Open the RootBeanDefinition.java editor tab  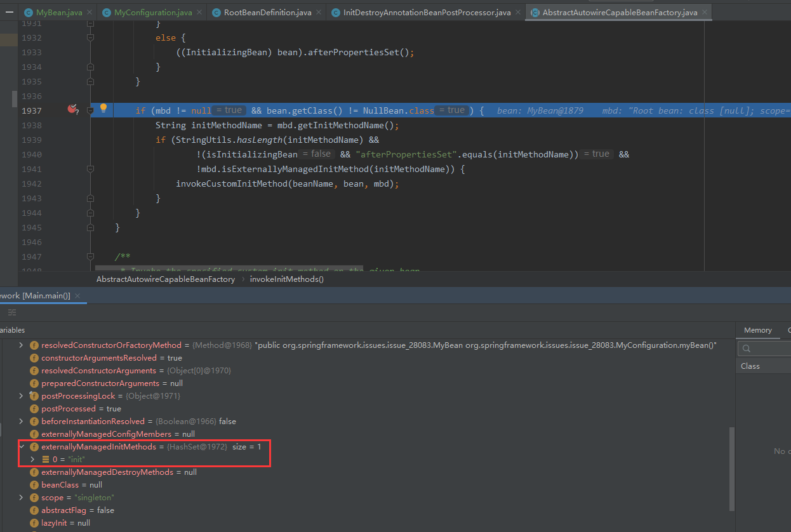tap(267, 13)
